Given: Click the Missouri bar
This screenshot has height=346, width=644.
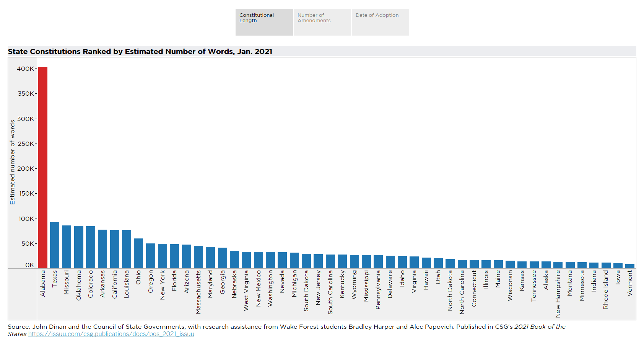Looking at the screenshot, I should [x=67, y=247].
